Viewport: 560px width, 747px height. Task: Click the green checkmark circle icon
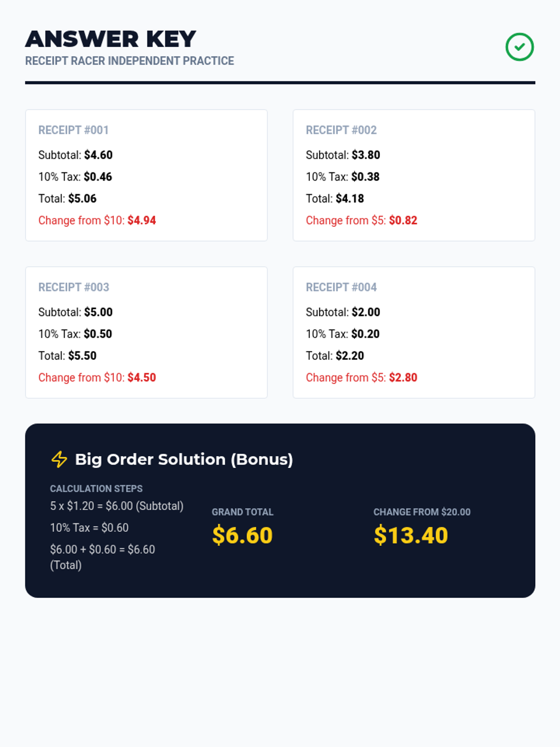tap(519, 47)
